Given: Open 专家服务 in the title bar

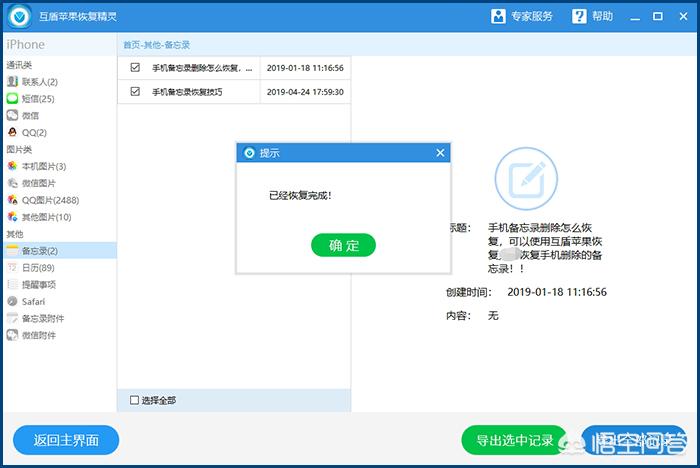Looking at the screenshot, I should [521, 17].
